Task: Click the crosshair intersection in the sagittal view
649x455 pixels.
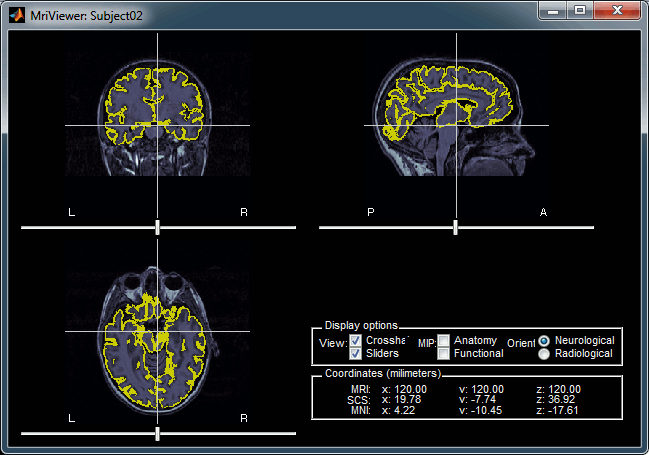Action: point(456,125)
